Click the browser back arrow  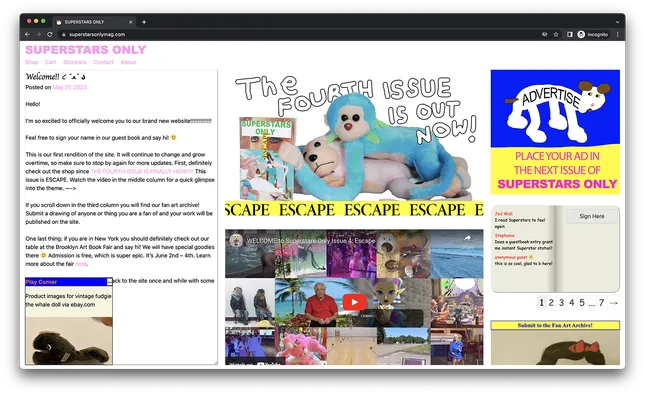27,35
